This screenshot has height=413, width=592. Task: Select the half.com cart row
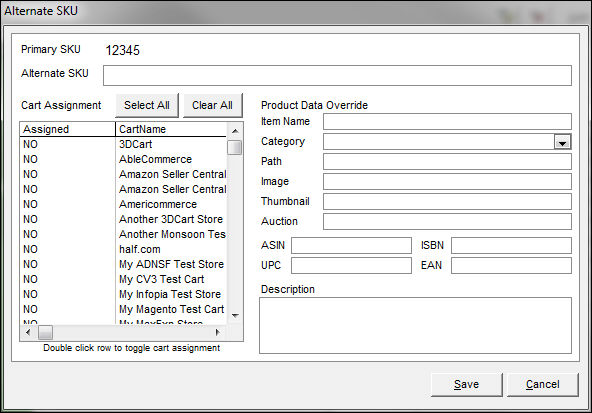pos(123,249)
